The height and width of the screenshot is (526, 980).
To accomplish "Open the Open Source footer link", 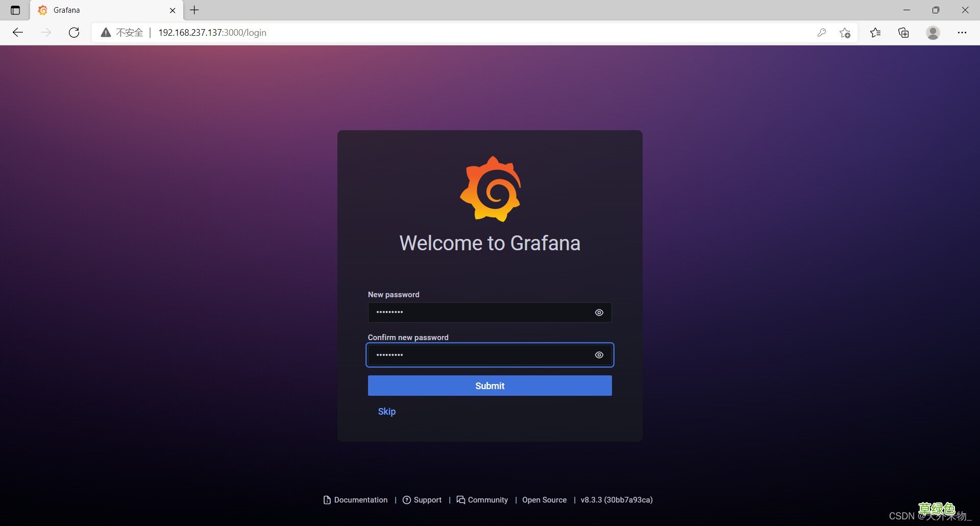I will pyautogui.click(x=544, y=500).
